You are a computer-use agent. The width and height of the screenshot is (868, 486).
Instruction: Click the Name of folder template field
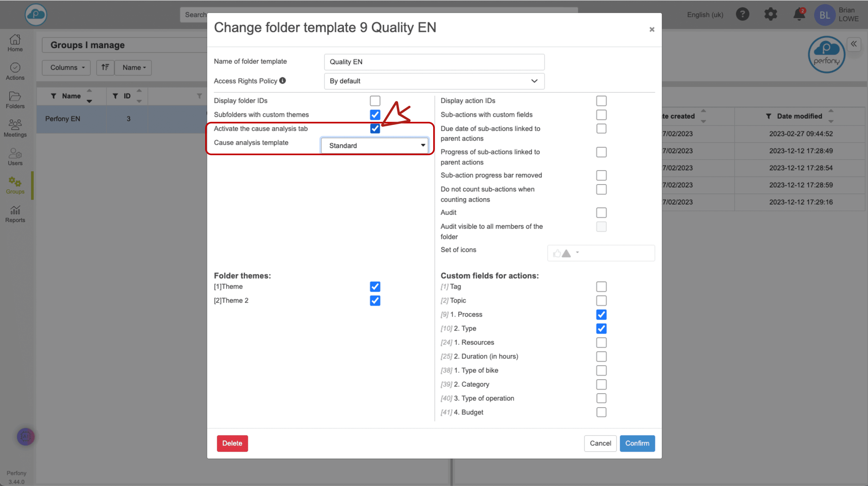(434, 62)
